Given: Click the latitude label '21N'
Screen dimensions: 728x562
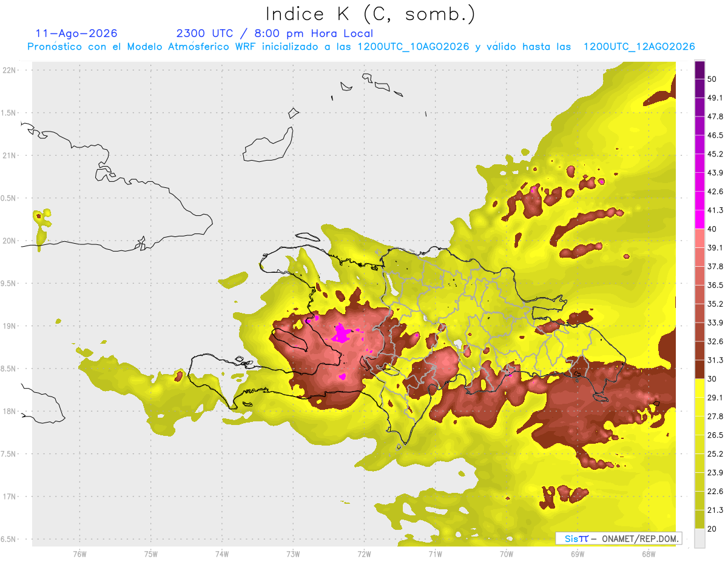Looking at the screenshot, I should (10, 155).
